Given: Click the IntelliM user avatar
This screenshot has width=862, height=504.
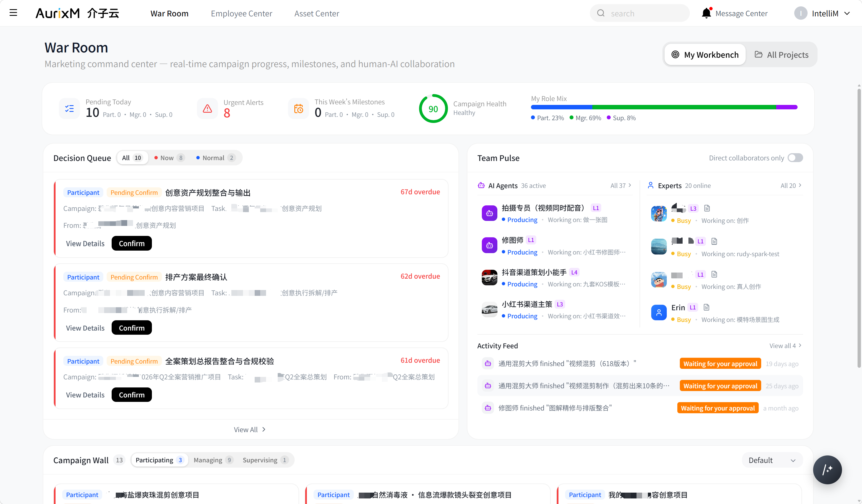Looking at the screenshot, I should tap(800, 13).
